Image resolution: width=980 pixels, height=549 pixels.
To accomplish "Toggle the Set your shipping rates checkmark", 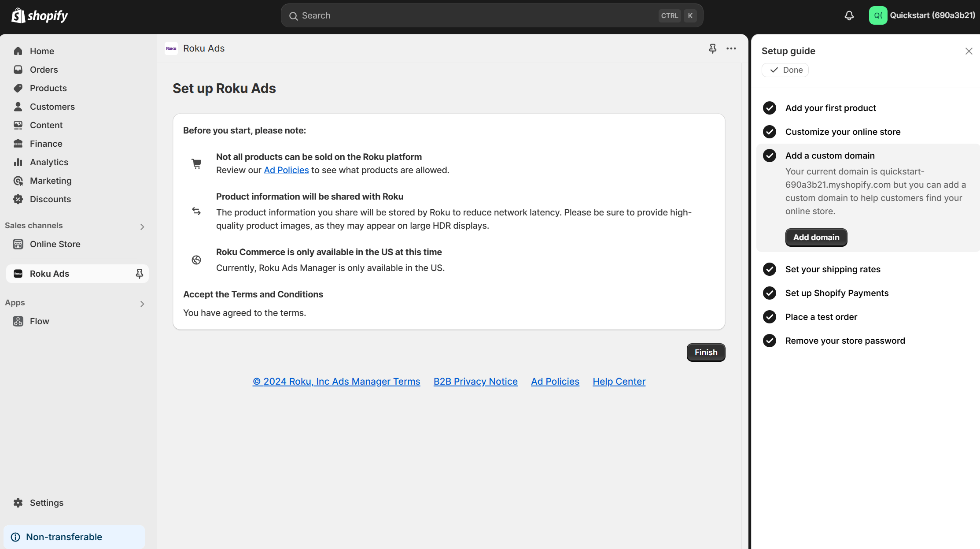I will (x=769, y=269).
